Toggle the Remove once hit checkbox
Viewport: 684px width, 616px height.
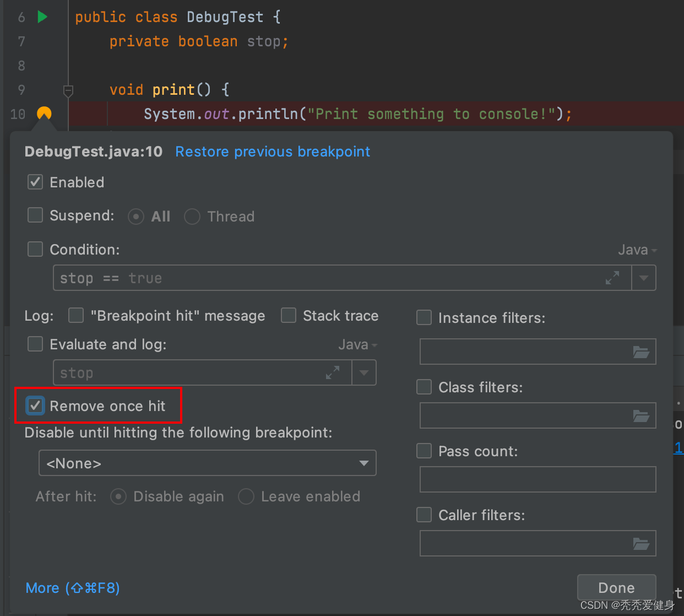(x=35, y=406)
